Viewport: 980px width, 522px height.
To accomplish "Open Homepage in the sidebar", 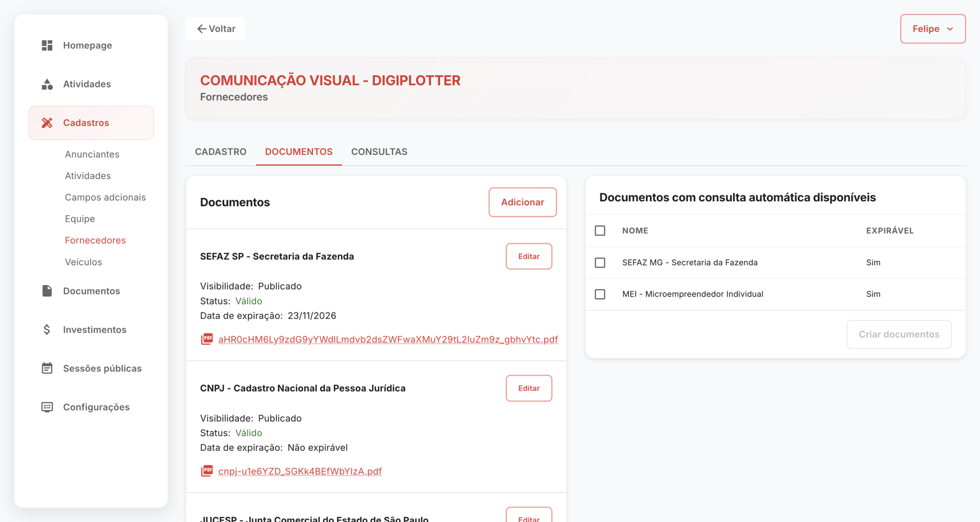I will click(x=91, y=45).
